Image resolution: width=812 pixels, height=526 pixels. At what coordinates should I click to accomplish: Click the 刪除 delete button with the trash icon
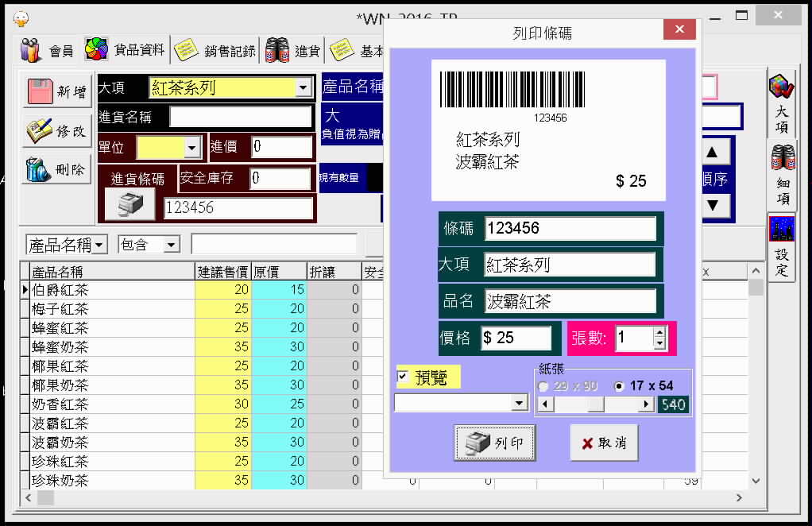(57, 168)
